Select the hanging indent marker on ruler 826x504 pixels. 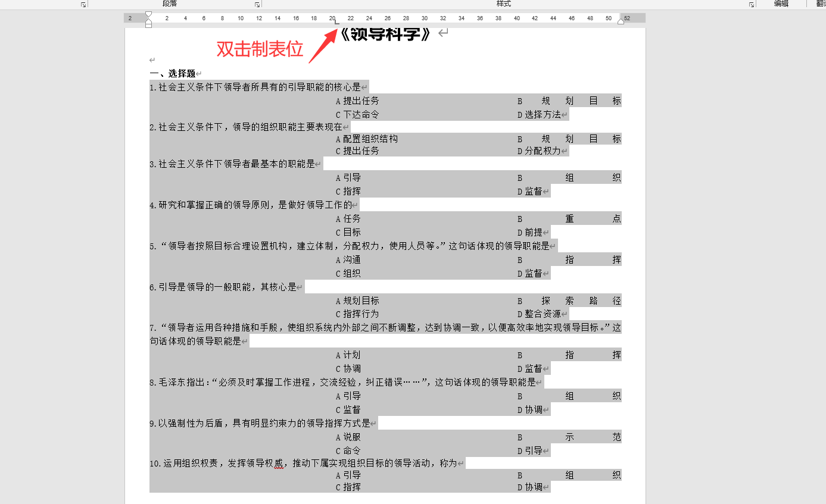[x=148, y=21]
